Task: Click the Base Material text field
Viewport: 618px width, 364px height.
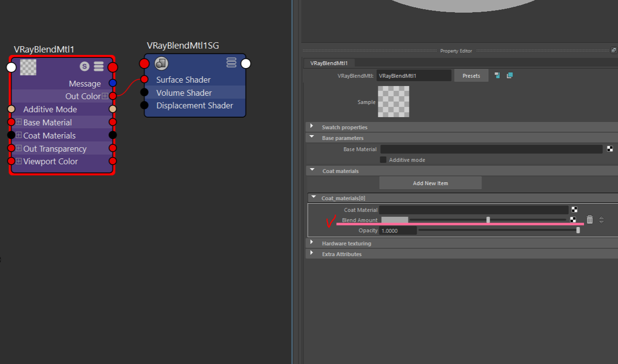Action: [492, 149]
